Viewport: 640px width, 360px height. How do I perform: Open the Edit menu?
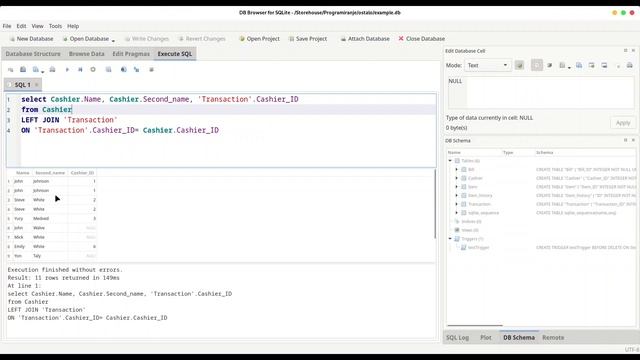tap(21, 26)
